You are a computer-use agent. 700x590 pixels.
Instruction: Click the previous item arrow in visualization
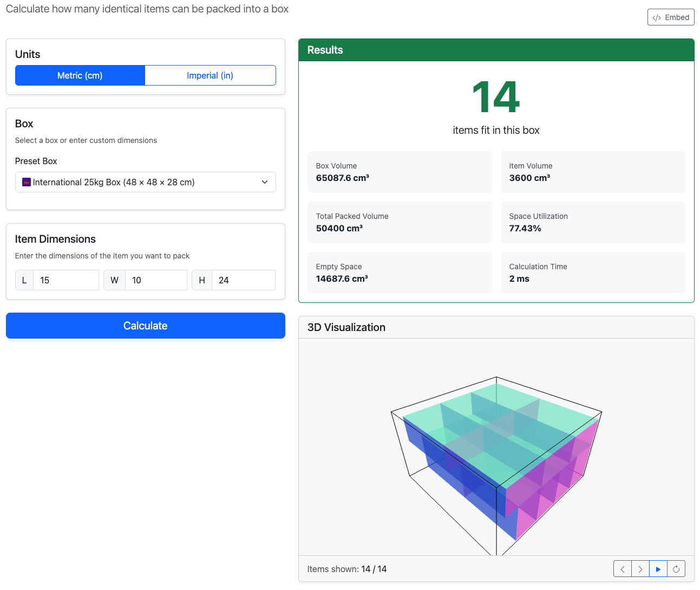[623, 569]
